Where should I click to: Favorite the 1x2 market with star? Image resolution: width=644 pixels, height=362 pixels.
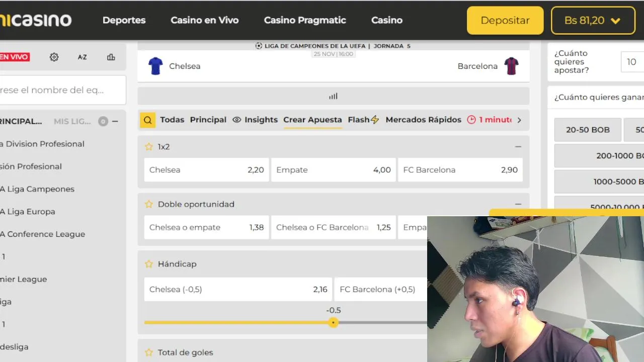tap(149, 147)
